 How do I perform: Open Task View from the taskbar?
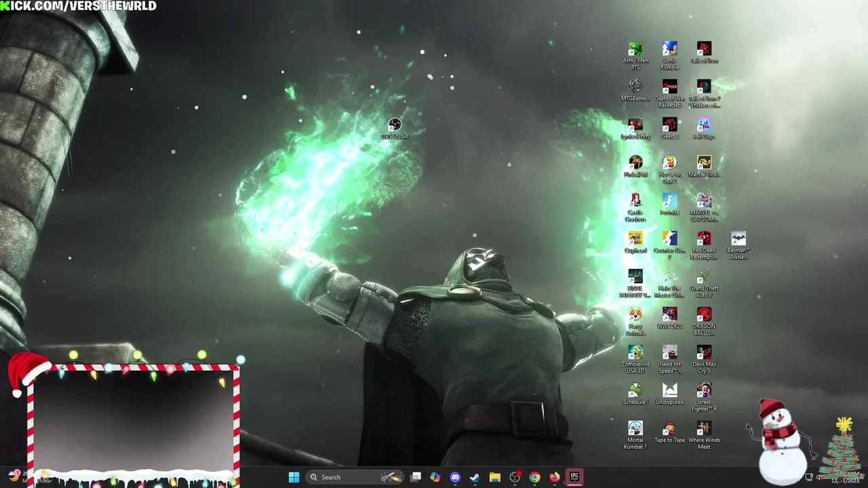(416, 477)
